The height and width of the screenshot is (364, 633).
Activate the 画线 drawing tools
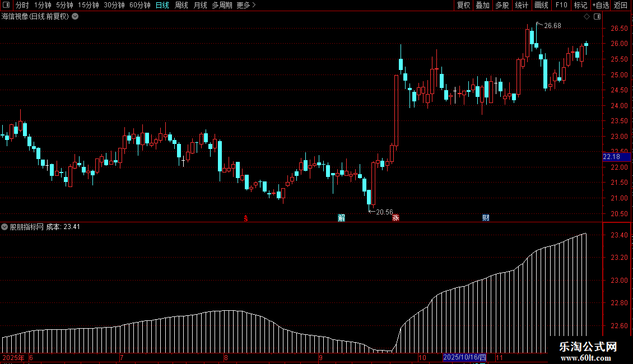pyautogui.click(x=541, y=5)
